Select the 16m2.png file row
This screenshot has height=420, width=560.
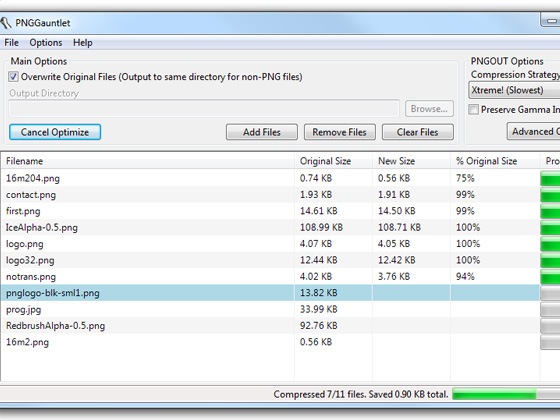pyautogui.click(x=280, y=342)
